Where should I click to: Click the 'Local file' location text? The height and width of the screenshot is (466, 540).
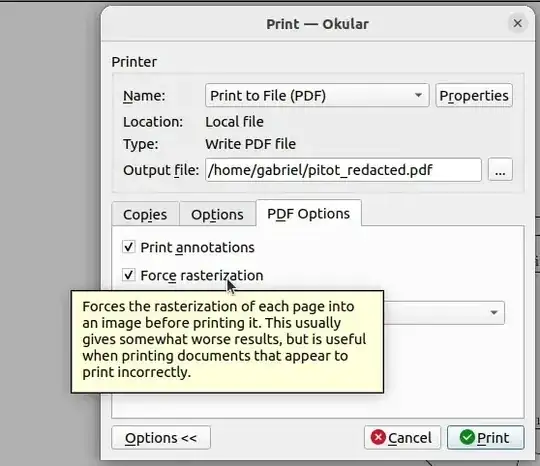(x=235, y=122)
